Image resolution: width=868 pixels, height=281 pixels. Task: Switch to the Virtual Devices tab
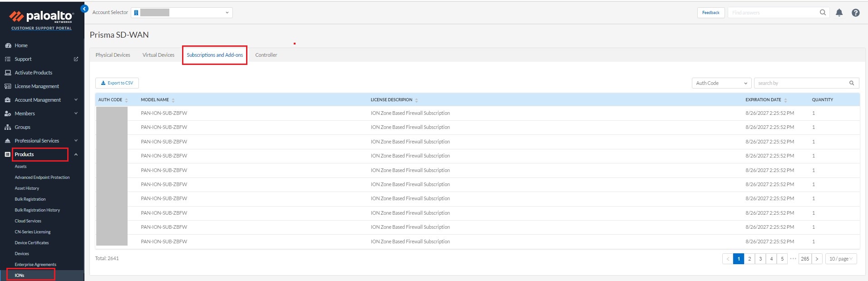(x=158, y=55)
